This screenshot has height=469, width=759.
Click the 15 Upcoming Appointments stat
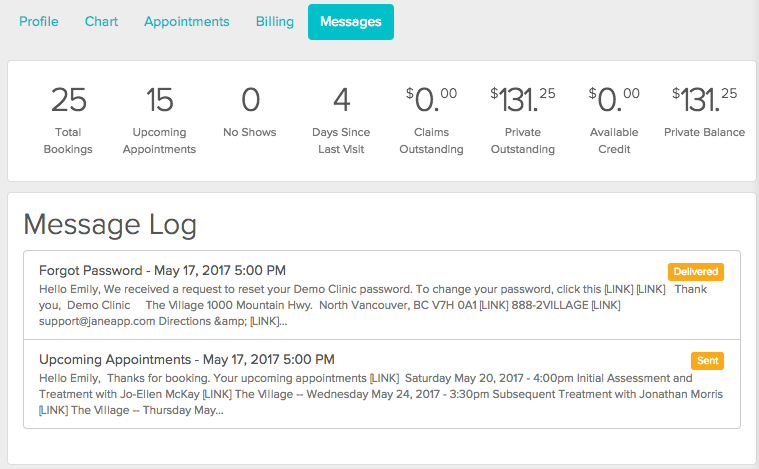click(159, 120)
